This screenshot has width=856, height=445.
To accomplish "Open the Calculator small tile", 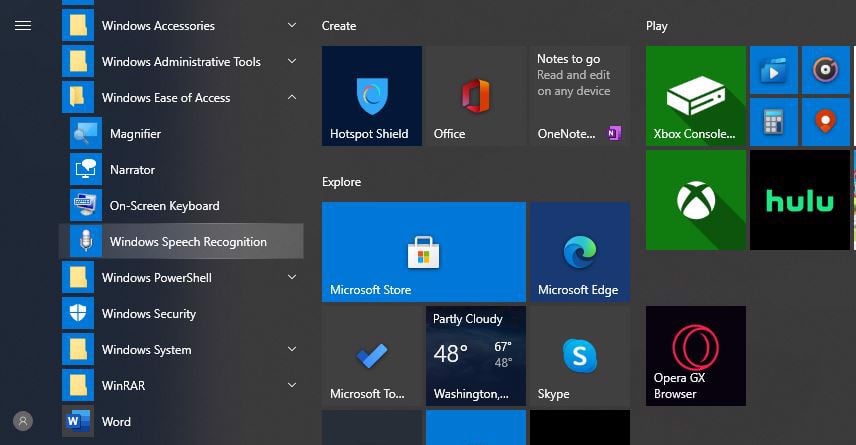I will coord(774,122).
